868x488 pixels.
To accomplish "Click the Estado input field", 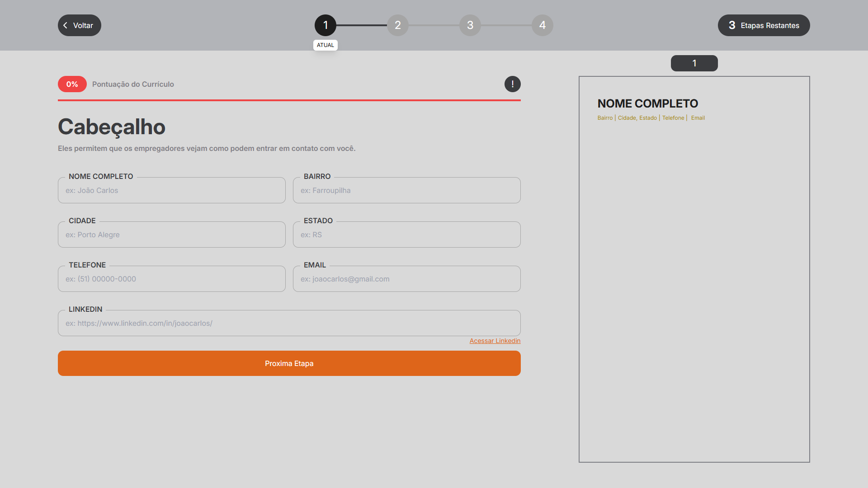I will point(407,235).
